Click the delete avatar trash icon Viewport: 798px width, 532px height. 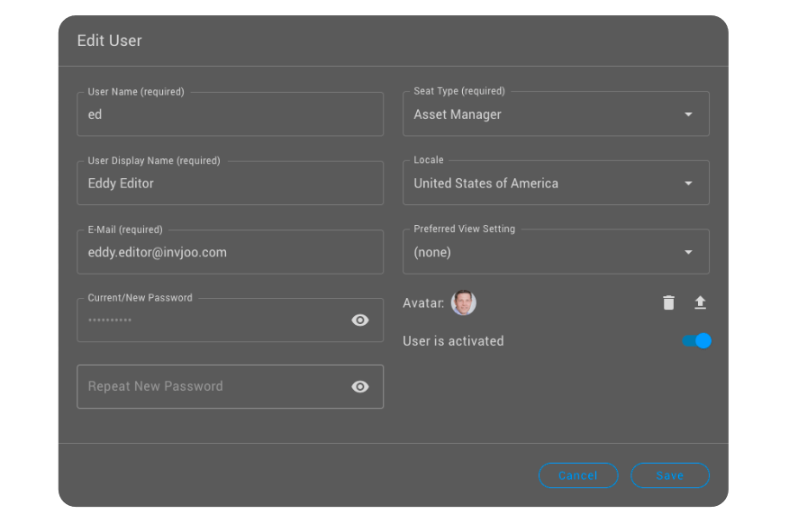coord(668,302)
